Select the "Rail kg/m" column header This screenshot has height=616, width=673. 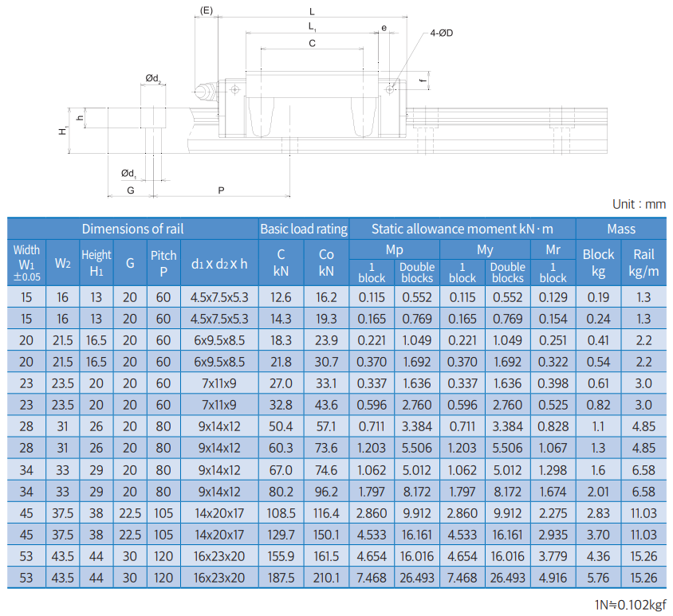643,263
